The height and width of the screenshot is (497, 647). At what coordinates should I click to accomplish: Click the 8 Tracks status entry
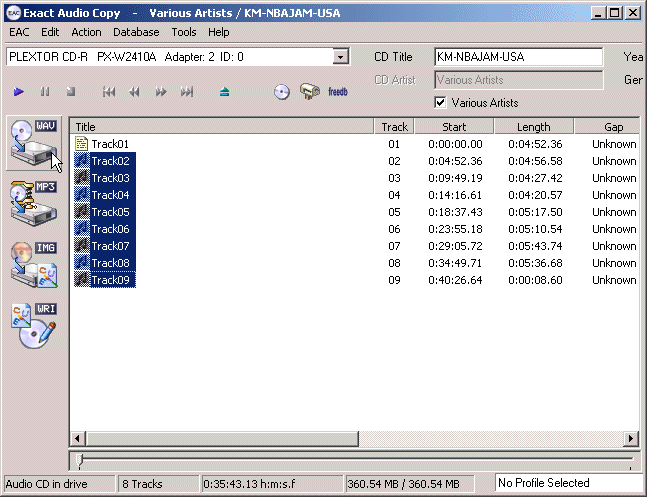tap(159, 483)
